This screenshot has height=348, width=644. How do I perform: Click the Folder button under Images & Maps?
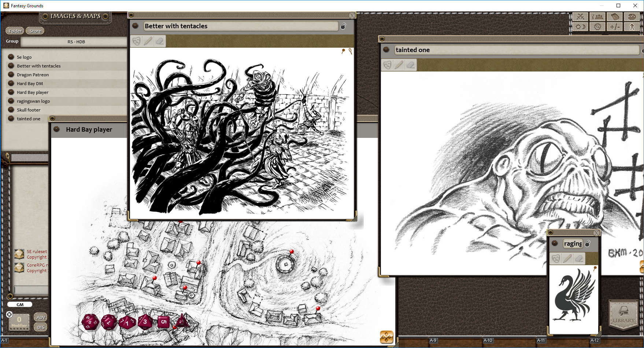click(15, 31)
